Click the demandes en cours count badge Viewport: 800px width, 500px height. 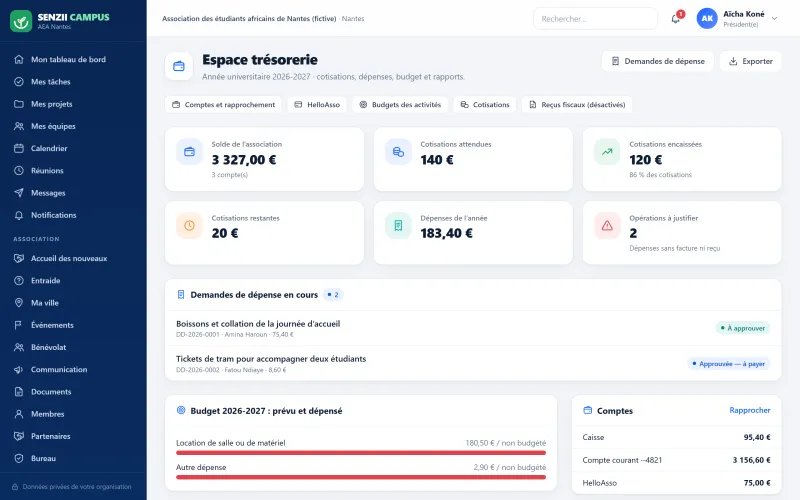coord(333,295)
